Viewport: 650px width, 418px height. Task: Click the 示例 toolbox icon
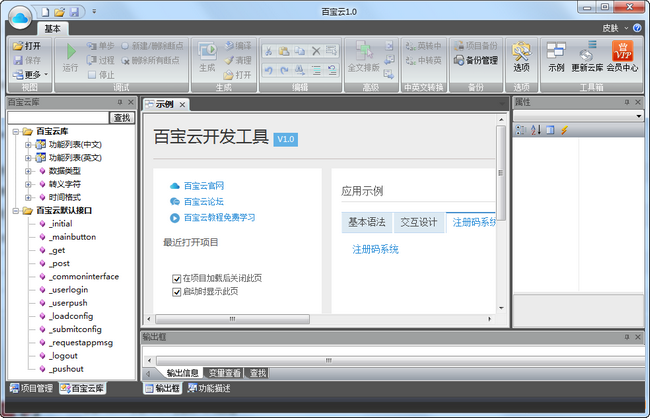[556, 57]
